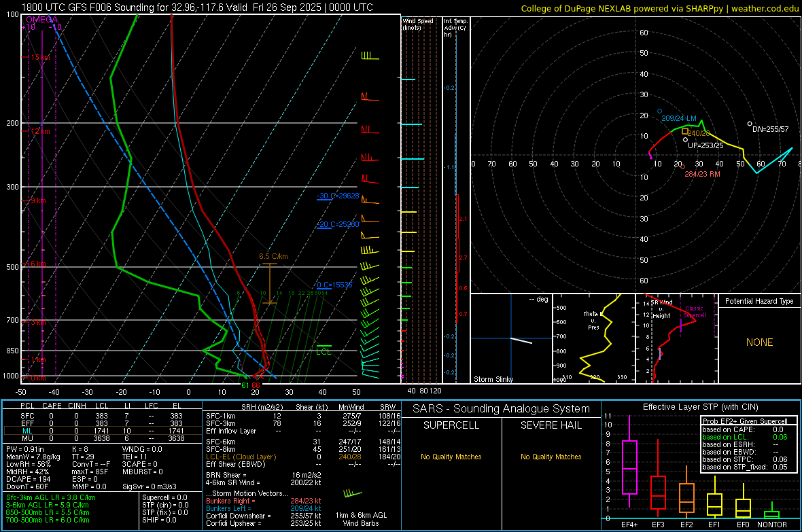This screenshot has width=802, height=532.
Task: Select the OMEGA label on the skew-T
Action: point(41,20)
